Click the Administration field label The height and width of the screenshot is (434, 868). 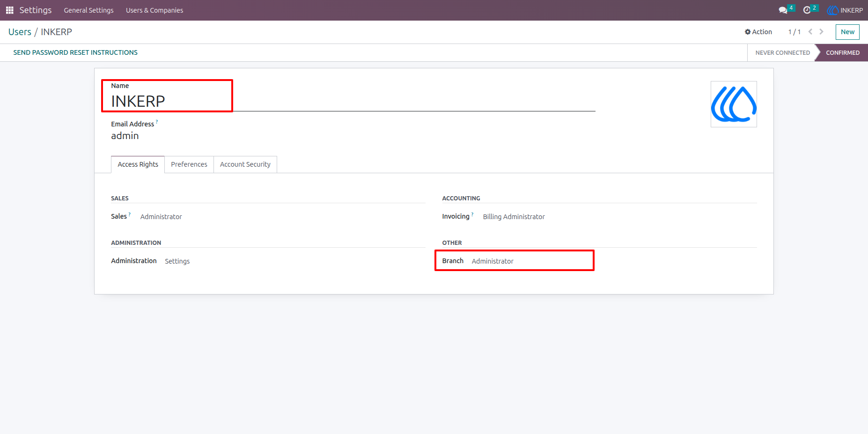[x=134, y=261]
